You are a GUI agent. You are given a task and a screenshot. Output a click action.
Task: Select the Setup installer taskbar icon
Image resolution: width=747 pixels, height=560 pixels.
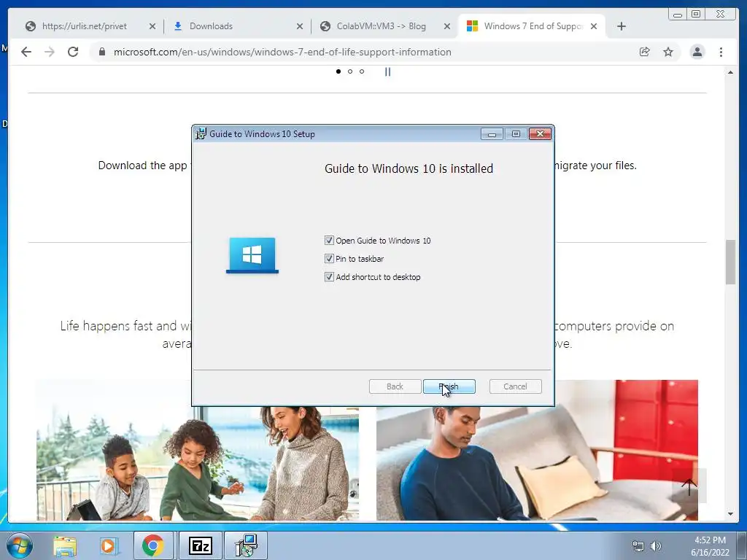click(246, 545)
